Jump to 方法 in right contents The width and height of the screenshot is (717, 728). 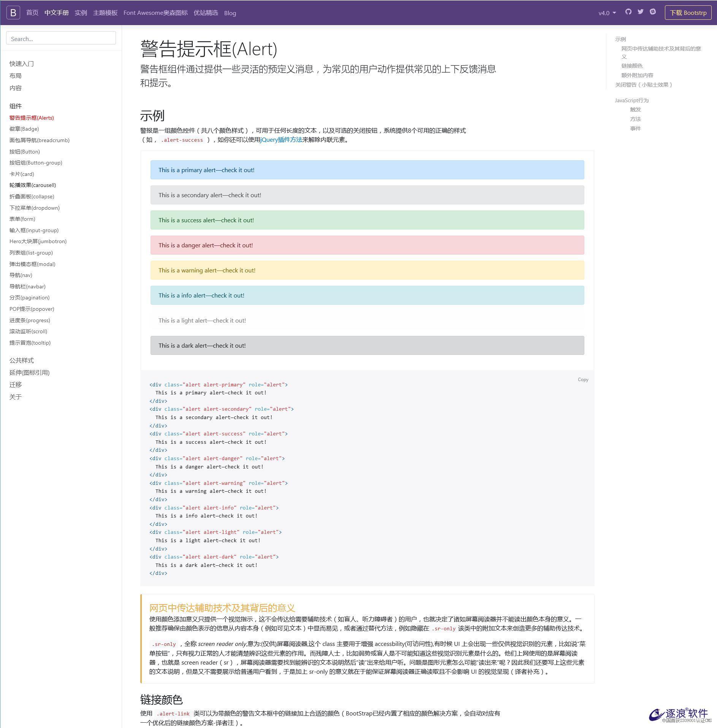tap(635, 119)
